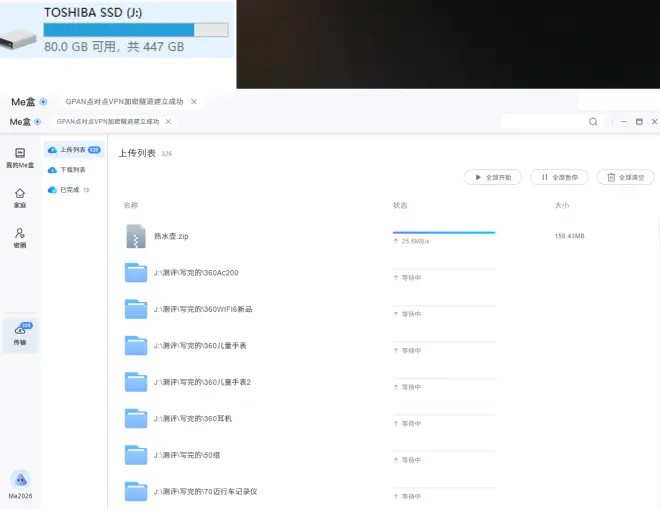Image resolution: width=660 pixels, height=509 pixels.
Task: Click the 热水壶.zip upload progress bar
Action: pyautogui.click(x=443, y=232)
